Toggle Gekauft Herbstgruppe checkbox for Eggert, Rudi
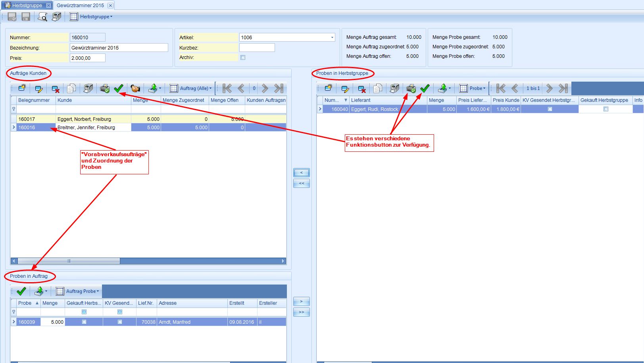 pyautogui.click(x=606, y=109)
